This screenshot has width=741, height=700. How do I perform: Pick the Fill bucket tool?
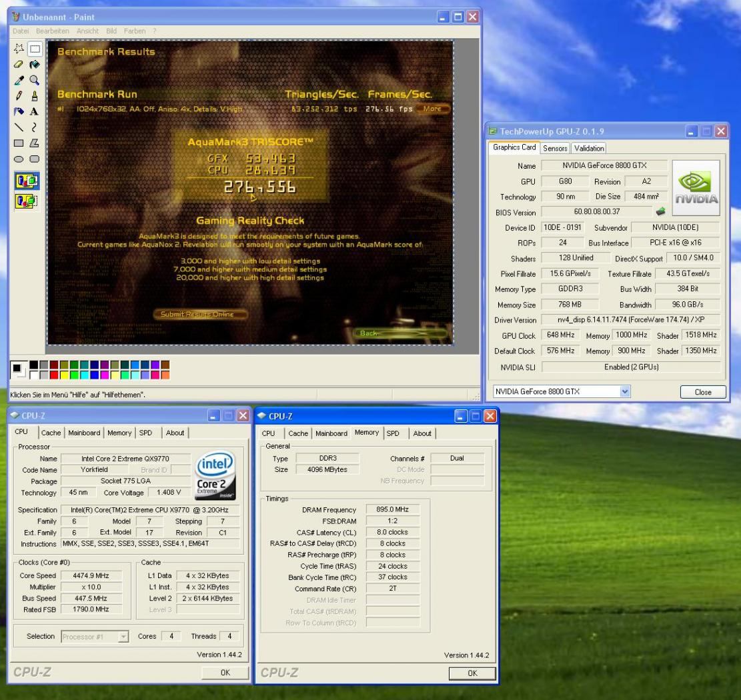point(34,65)
